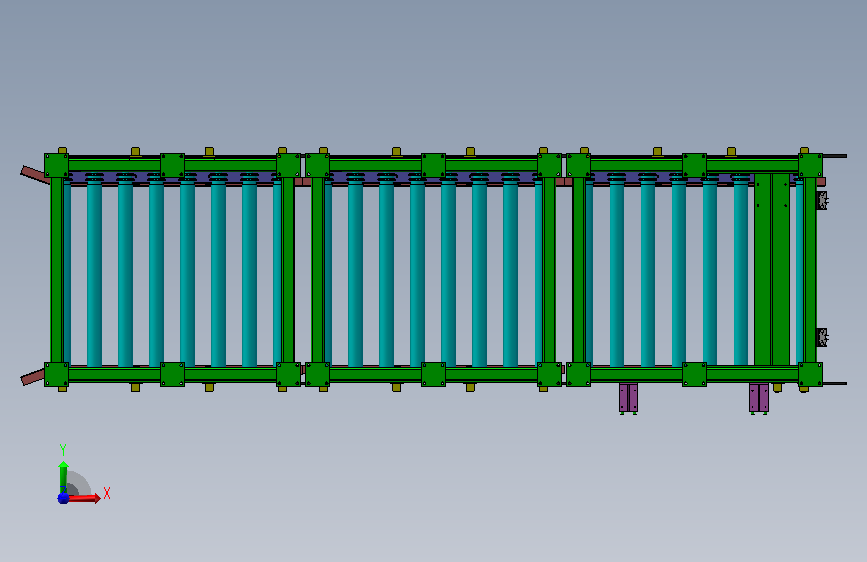Select the lower brown angled guide at the left end
The width and height of the screenshot is (867, 562).
click(33, 377)
